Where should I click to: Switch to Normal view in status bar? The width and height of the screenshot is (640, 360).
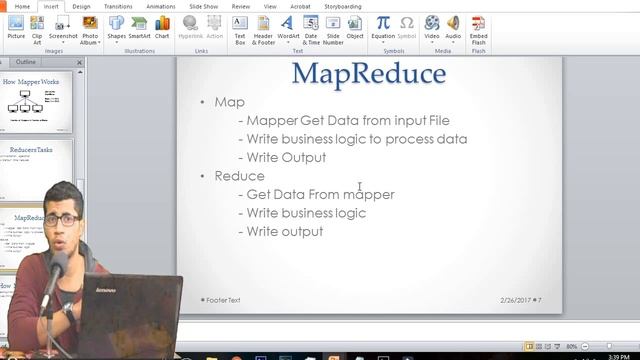tap(529, 347)
